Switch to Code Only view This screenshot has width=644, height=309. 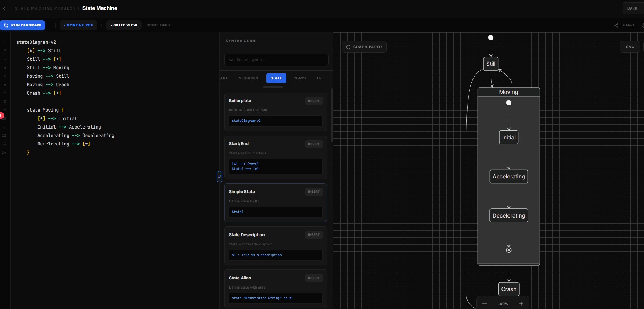coord(159,25)
